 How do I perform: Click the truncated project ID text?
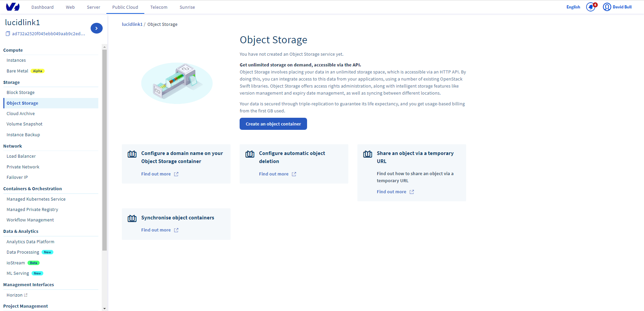coord(49,34)
